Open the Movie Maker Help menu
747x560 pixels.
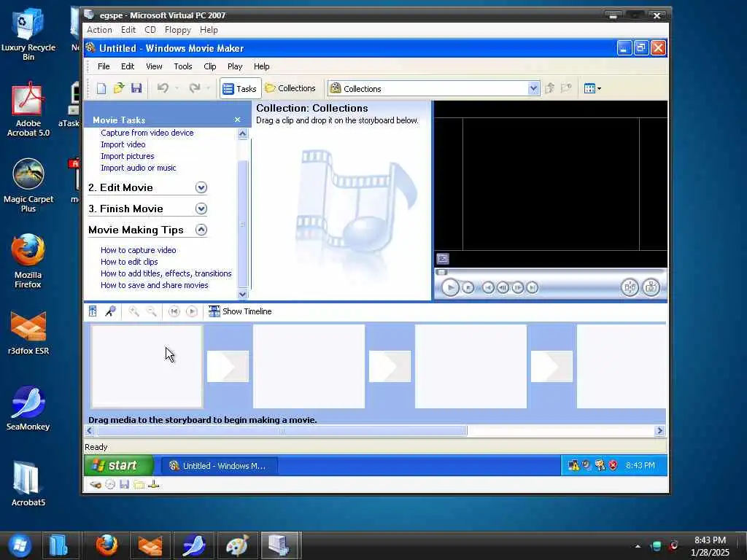[262, 66]
